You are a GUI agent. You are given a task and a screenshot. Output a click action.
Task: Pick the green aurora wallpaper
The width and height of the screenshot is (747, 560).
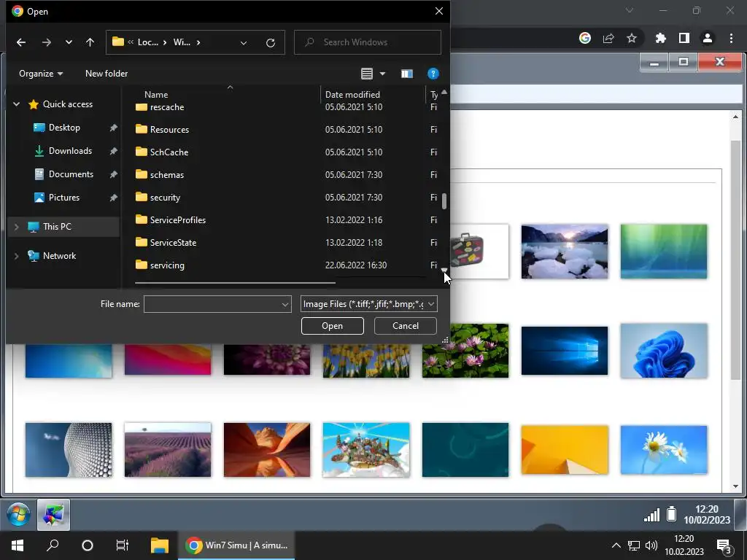[664, 252]
